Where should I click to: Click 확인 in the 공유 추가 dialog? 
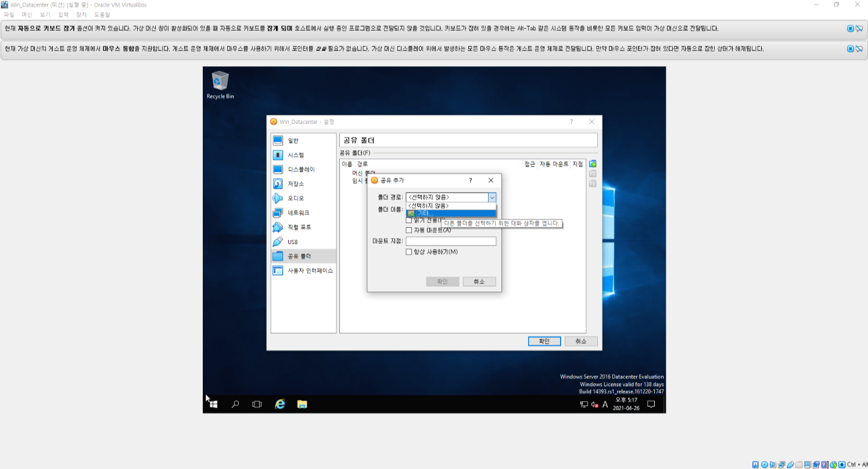(442, 282)
